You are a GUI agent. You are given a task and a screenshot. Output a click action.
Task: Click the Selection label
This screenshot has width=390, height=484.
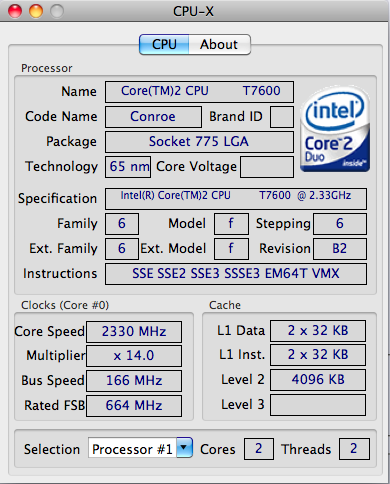[52, 449]
